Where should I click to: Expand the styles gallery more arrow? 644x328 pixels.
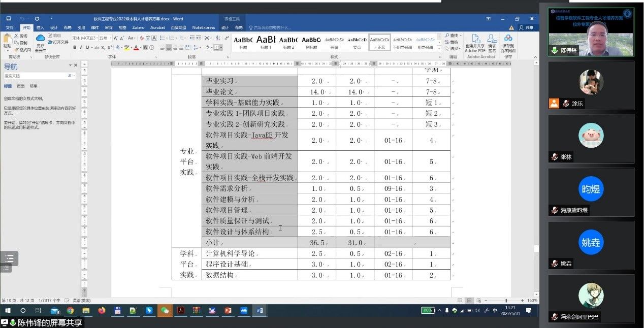[x=440, y=48]
